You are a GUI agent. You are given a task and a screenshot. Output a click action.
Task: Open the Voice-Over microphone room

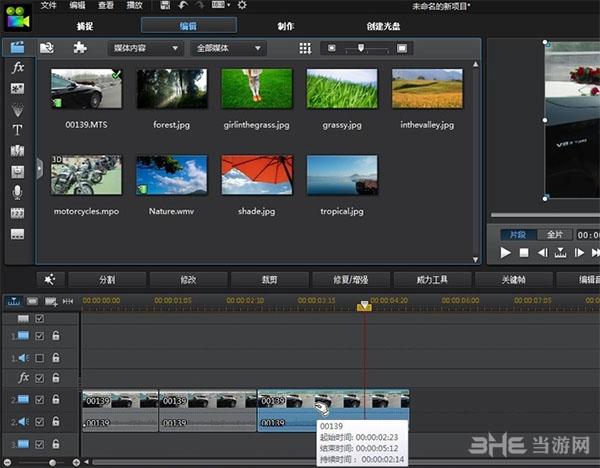[x=17, y=192]
